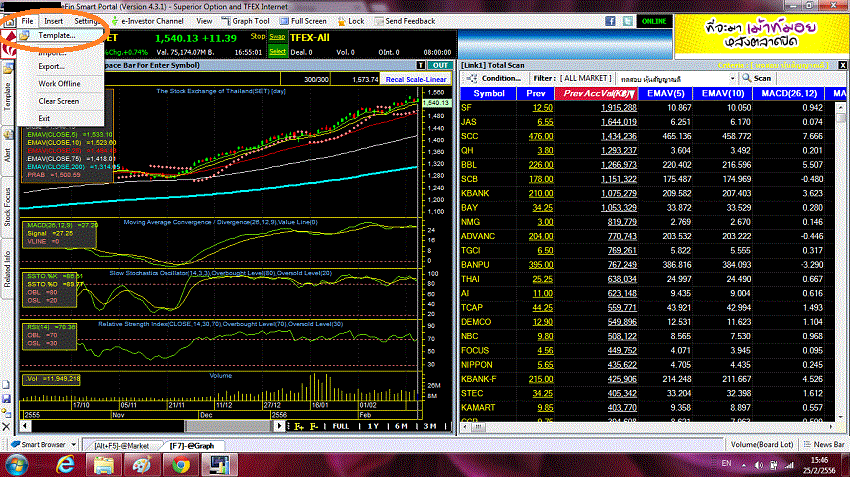Switch to the [Alt+F5]-@Market tab

(121, 446)
